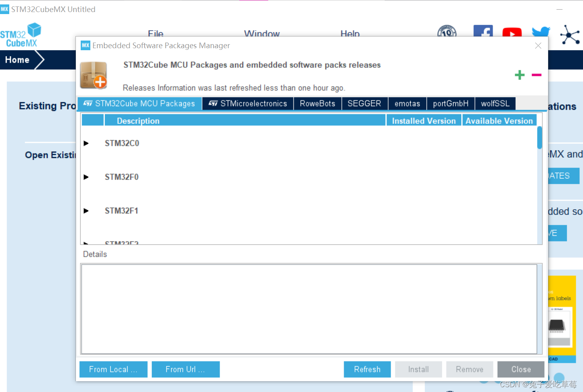Select the portGmbH tab
This screenshot has height=392, width=583.
pyautogui.click(x=451, y=104)
